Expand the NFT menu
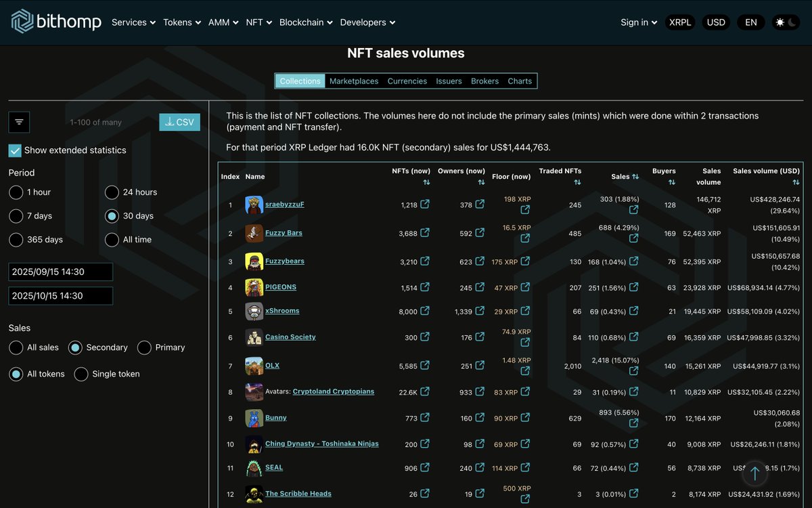The height and width of the screenshot is (508, 812). tap(259, 22)
